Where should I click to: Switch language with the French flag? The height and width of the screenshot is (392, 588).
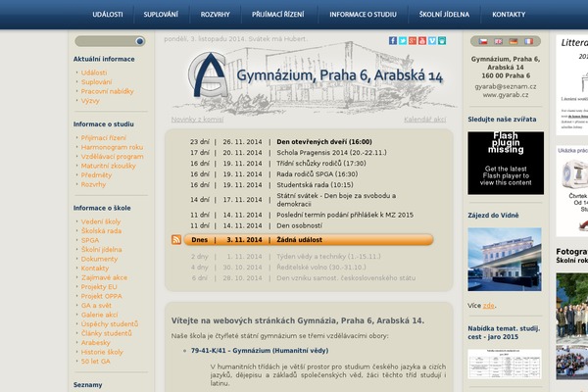529,41
